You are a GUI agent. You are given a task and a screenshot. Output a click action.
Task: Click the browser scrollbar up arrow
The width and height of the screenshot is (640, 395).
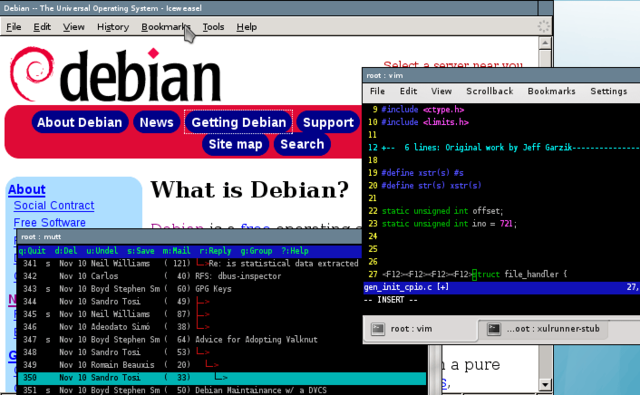pos(545,43)
